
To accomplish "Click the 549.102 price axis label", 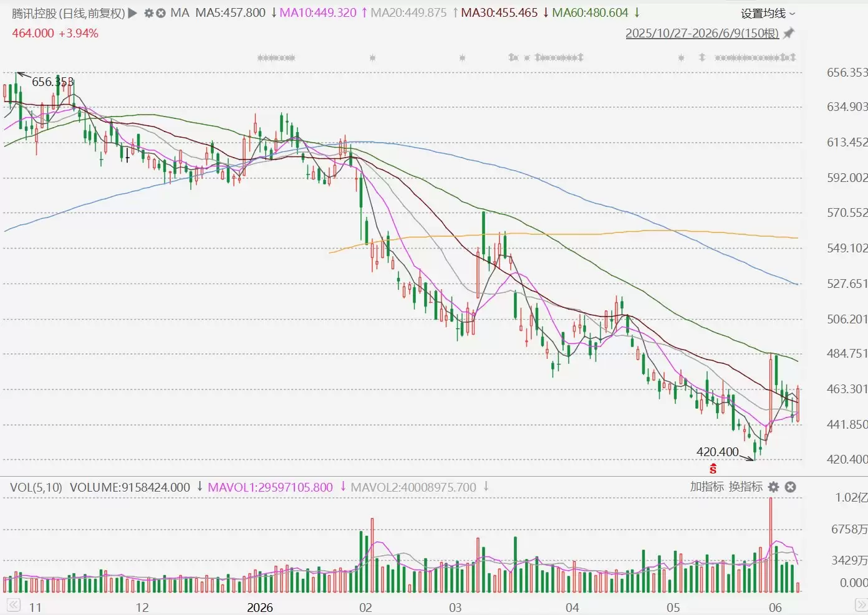I will point(847,249).
